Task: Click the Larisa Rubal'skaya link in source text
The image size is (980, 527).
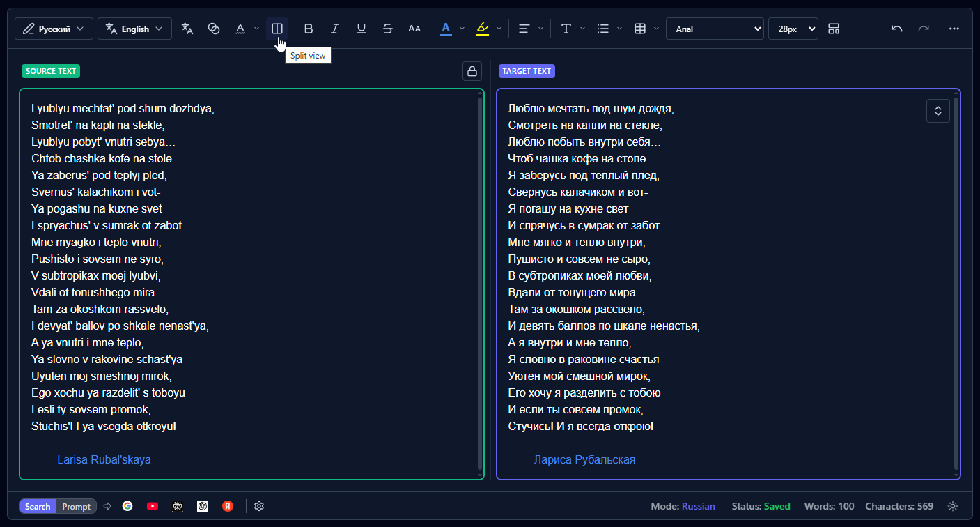Action: pos(104,460)
